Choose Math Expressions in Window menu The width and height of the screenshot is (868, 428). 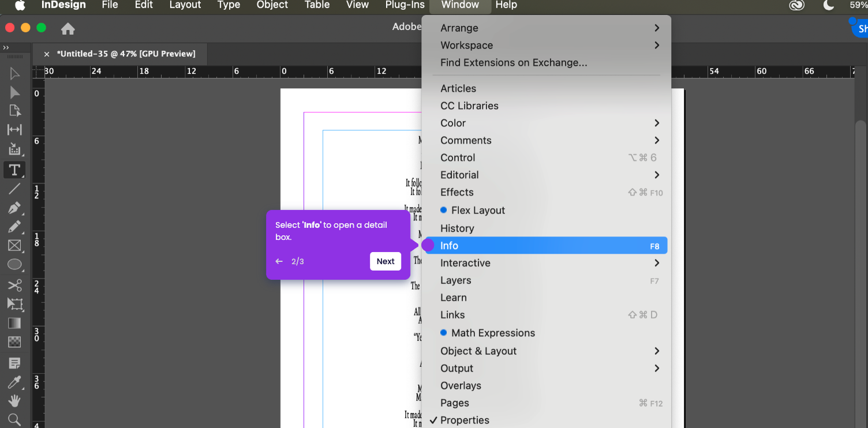click(547, 333)
